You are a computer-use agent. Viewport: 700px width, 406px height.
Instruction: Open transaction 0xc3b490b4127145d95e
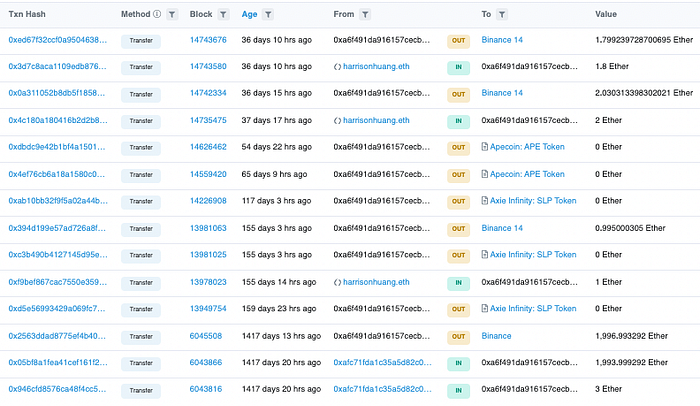[58, 255]
